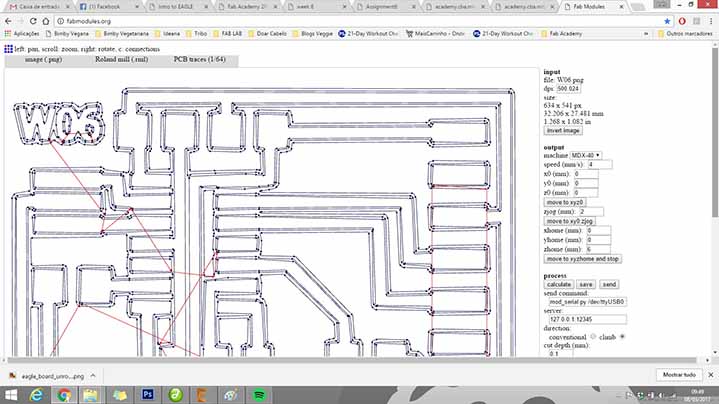This screenshot has width=719, height=404.
Task: Focus the send command field
Action: click(x=587, y=302)
